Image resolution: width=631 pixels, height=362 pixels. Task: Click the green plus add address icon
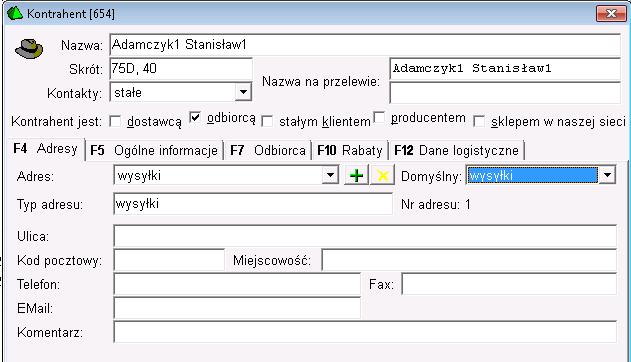356,175
